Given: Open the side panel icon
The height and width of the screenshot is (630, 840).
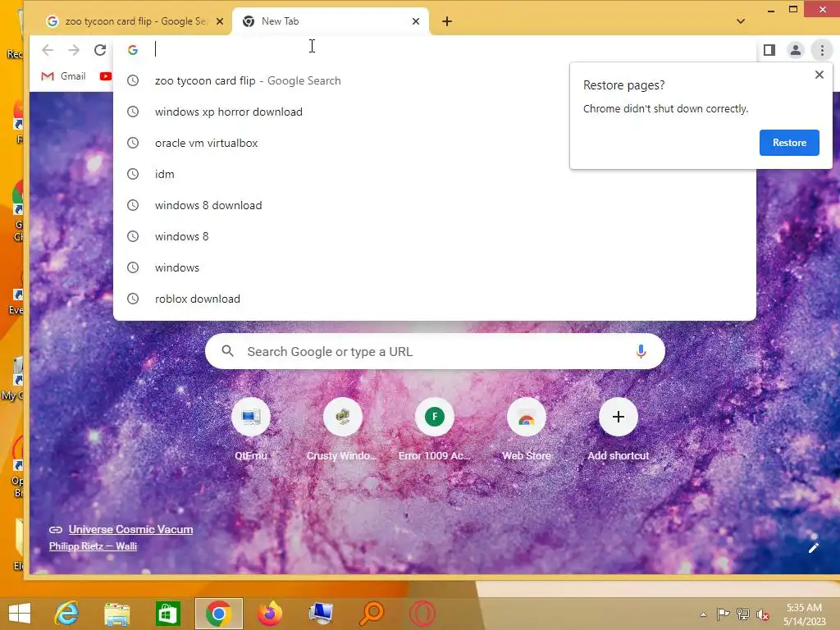Looking at the screenshot, I should coord(769,50).
